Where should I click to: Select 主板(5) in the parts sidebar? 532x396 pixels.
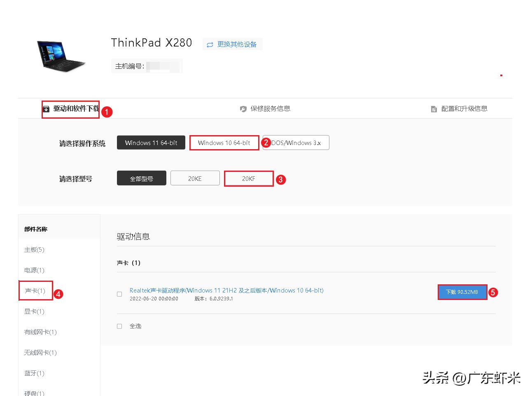coord(34,249)
